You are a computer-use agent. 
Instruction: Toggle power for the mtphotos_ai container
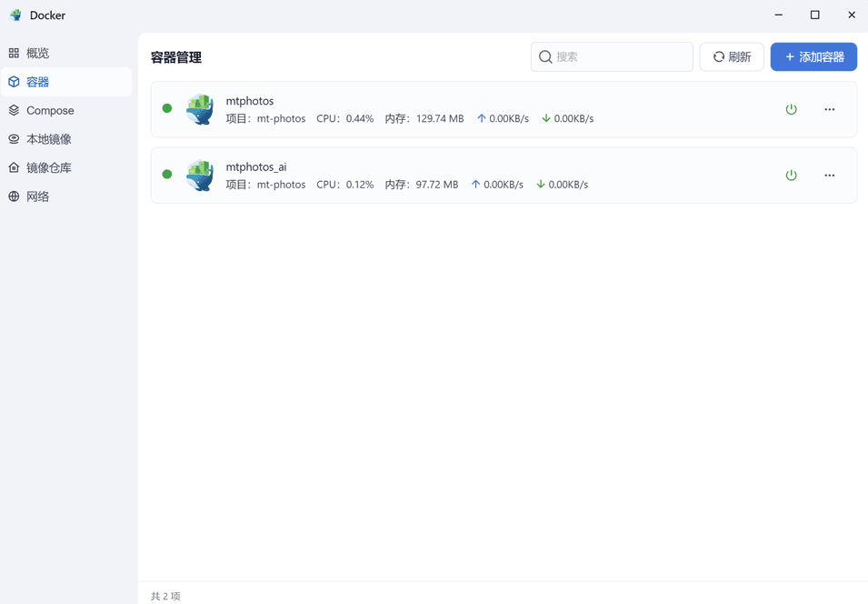[791, 175]
